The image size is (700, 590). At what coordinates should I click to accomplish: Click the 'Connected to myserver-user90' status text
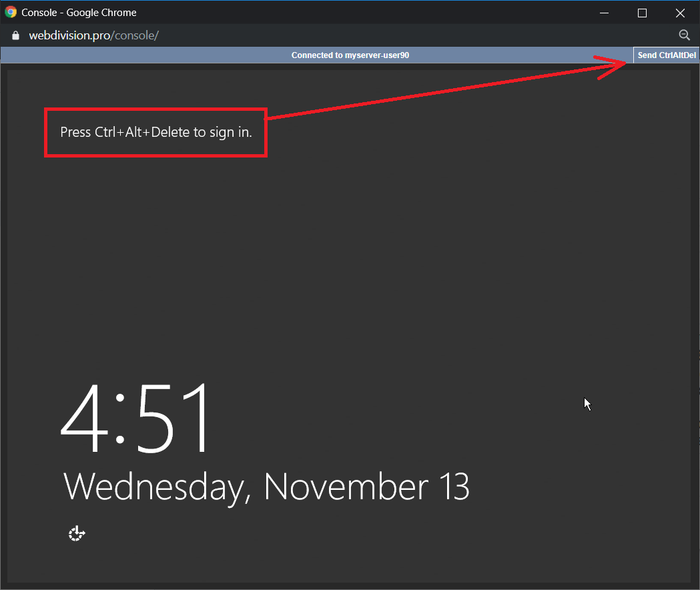[x=350, y=55]
